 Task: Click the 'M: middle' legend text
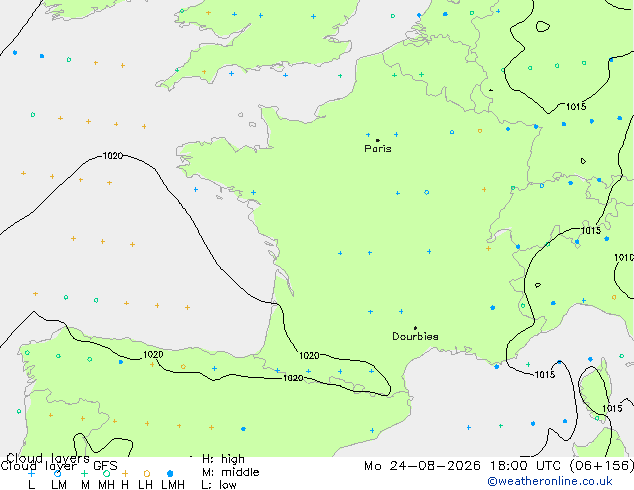coord(230,472)
